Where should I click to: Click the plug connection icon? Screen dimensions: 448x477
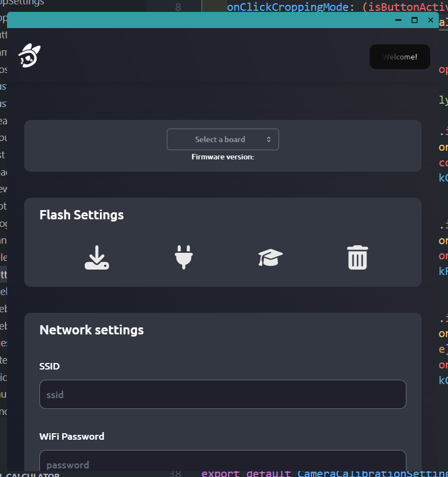[184, 257]
